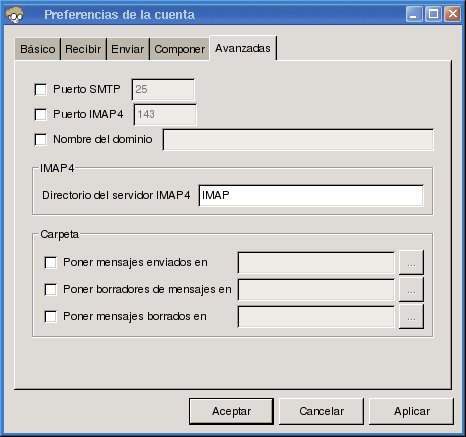Image resolution: width=466 pixels, height=437 pixels.
Task: Switch to the Recibir tab
Action: [x=83, y=49]
